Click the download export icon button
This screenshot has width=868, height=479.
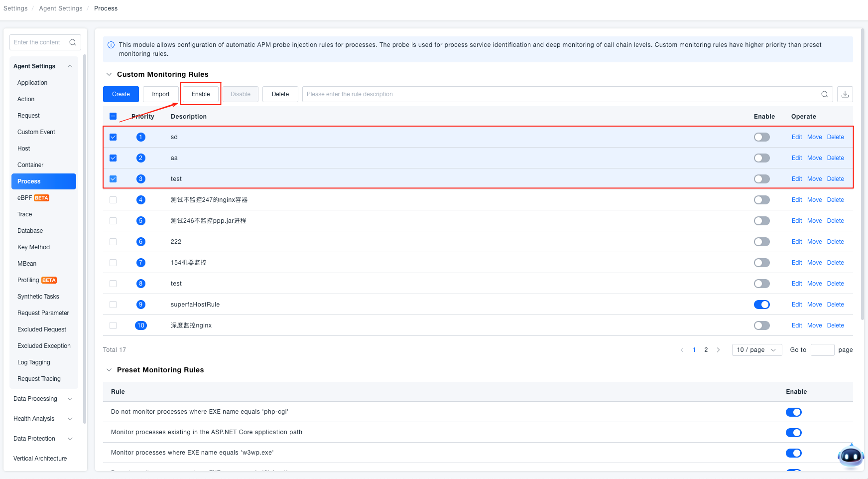tap(845, 94)
